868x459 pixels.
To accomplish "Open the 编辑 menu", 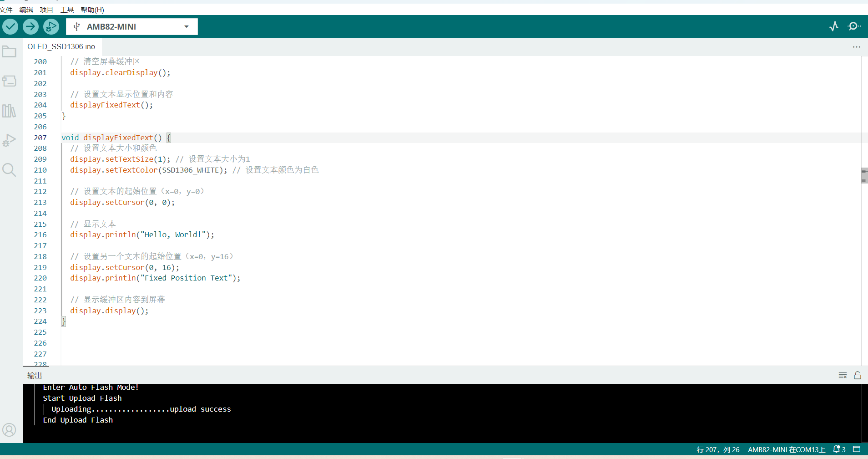I will [26, 10].
